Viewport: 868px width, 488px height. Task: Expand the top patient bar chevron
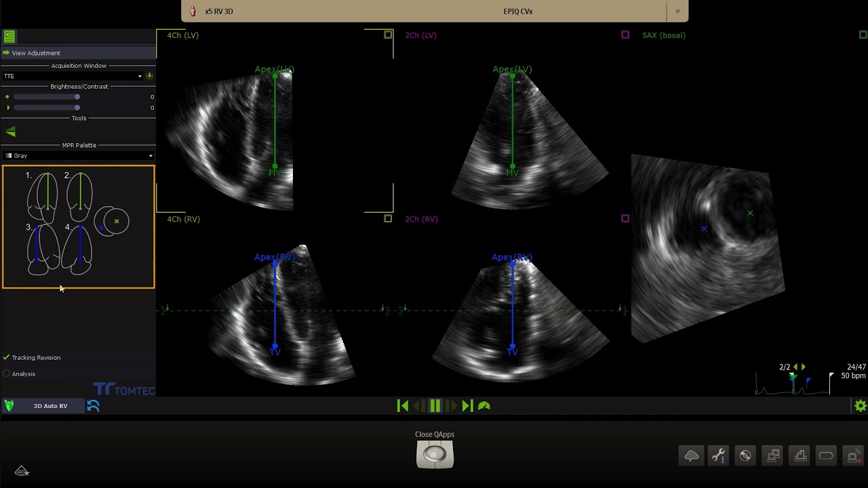click(x=677, y=12)
